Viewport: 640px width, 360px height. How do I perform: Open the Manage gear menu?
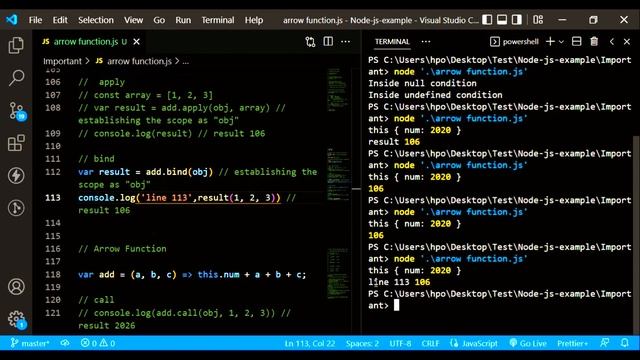[17, 320]
